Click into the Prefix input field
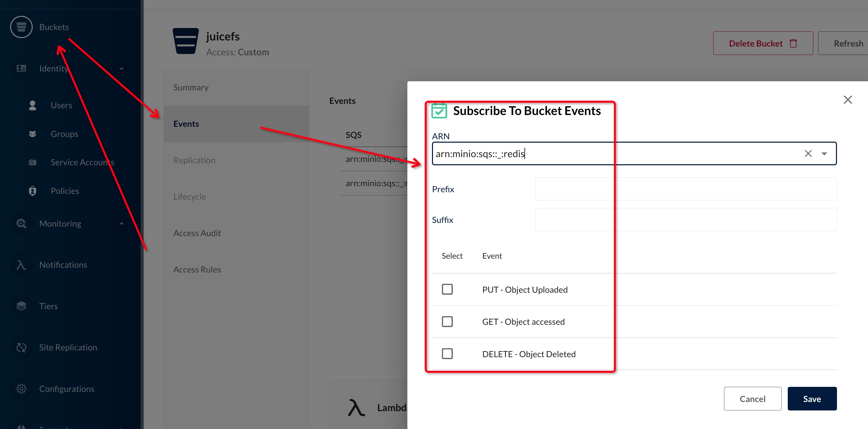The height and width of the screenshot is (429, 868). click(x=686, y=189)
